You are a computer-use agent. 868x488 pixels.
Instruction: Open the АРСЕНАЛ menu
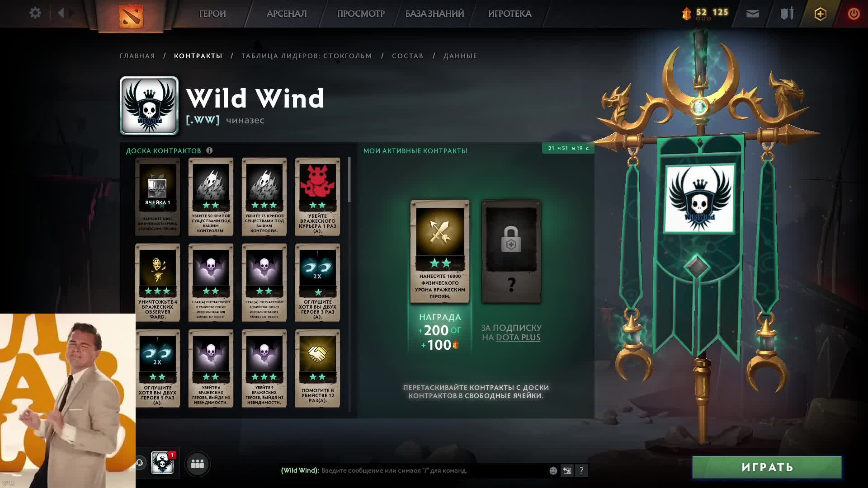287,14
